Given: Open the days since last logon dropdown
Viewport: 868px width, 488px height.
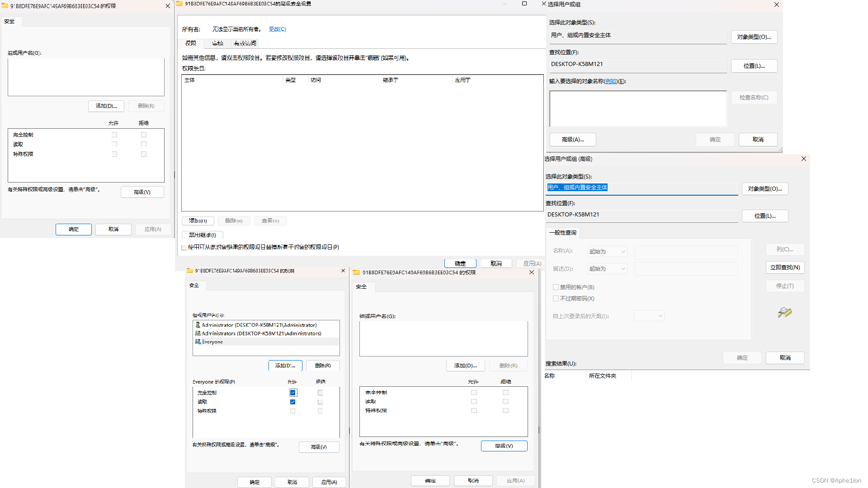Looking at the screenshot, I should (649, 316).
